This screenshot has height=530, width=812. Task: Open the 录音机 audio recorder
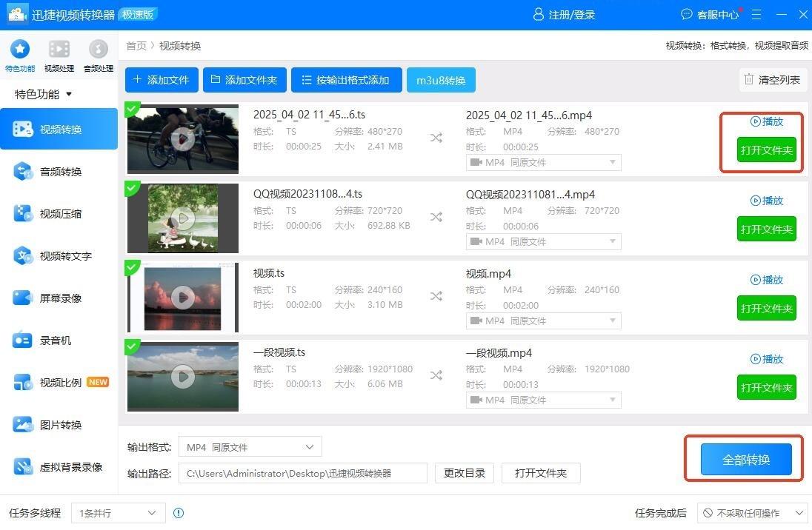(59, 341)
